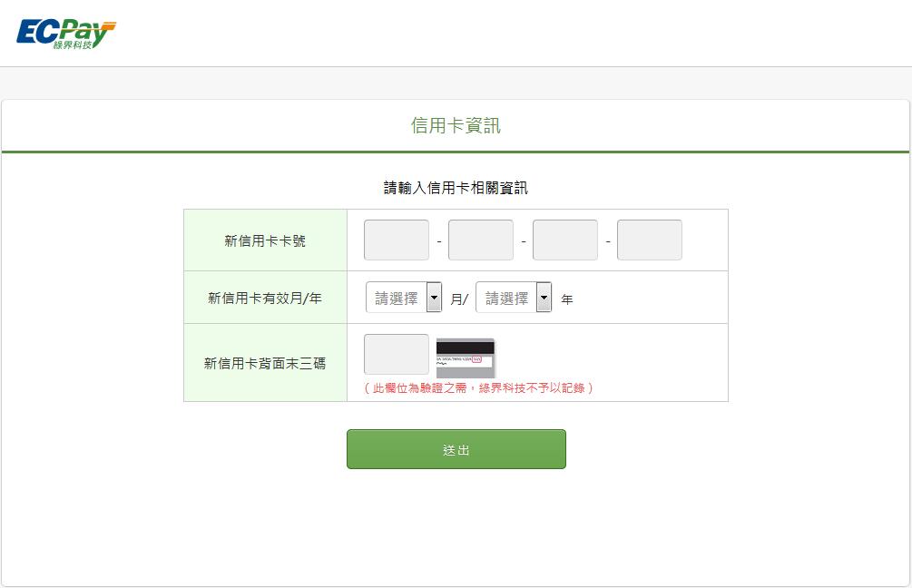Click the arrow button of year dropdown

click(x=544, y=298)
